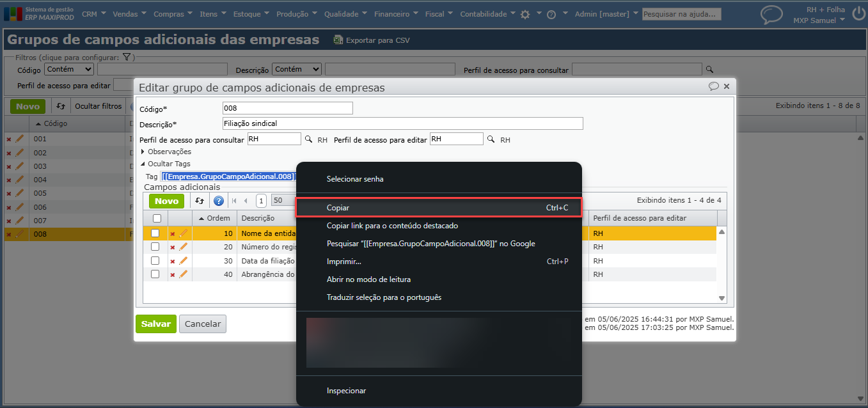This screenshot has width=868, height=408.
Task: Expand the Observações section
Action: 166,152
